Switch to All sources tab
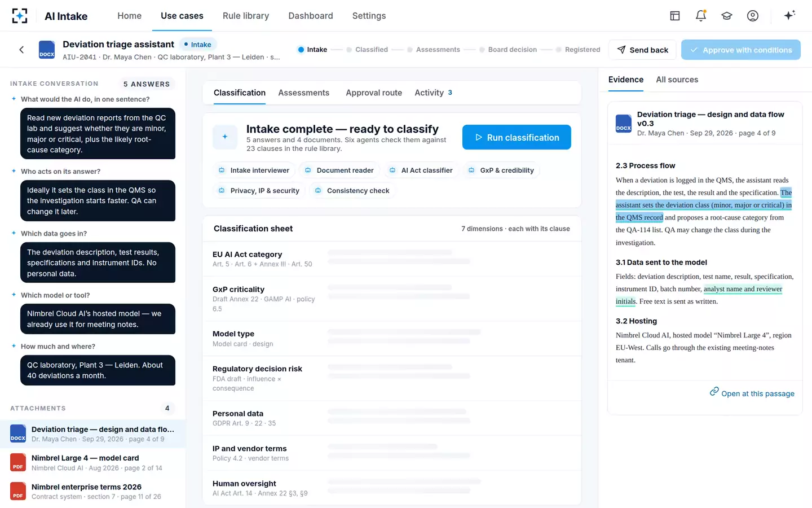The height and width of the screenshot is (508, 812). 677,80
